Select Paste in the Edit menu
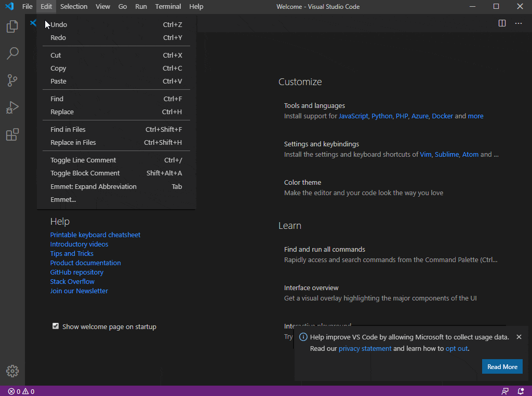 click(116, 81)
